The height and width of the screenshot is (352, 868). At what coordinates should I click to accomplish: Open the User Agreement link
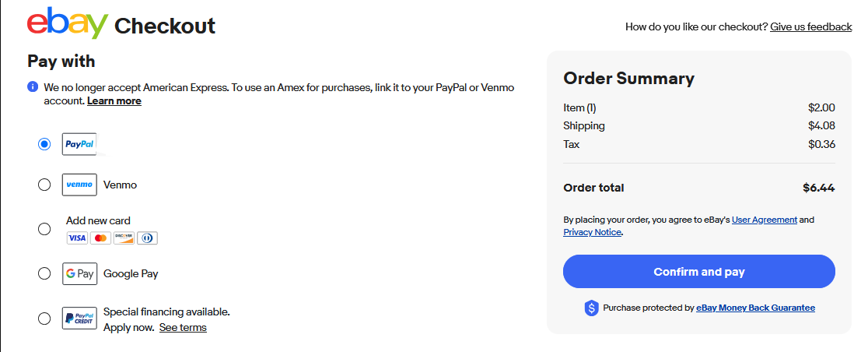click(x=764, y=220)
